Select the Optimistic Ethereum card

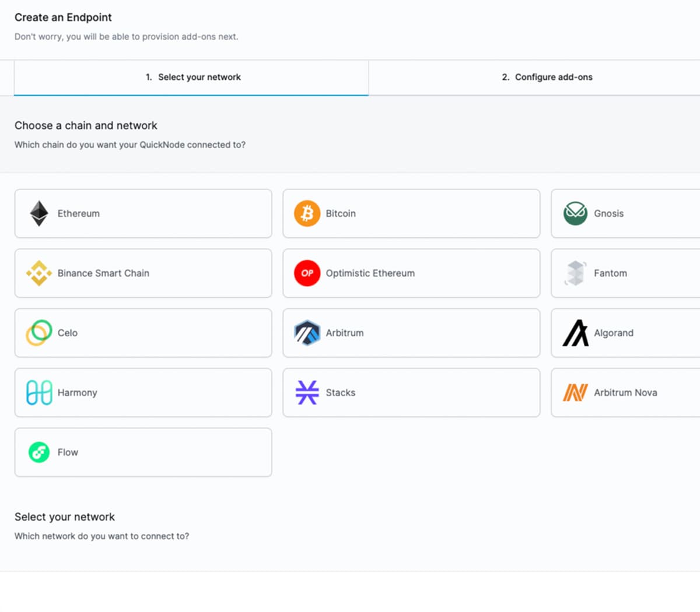tap(411, 273)
